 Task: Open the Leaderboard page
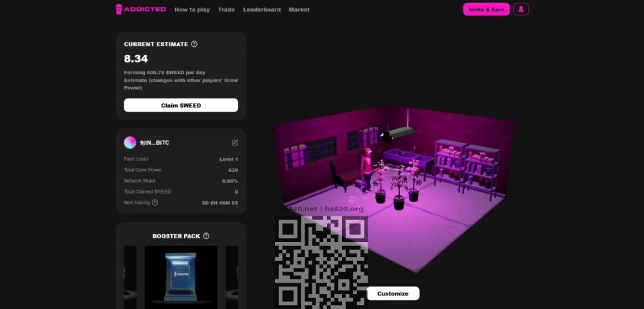pos(261,10)
